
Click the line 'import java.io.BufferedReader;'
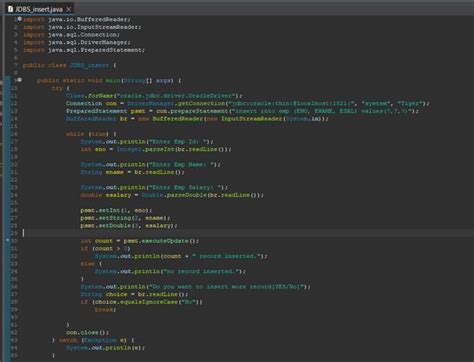click(x=77, y=19)
